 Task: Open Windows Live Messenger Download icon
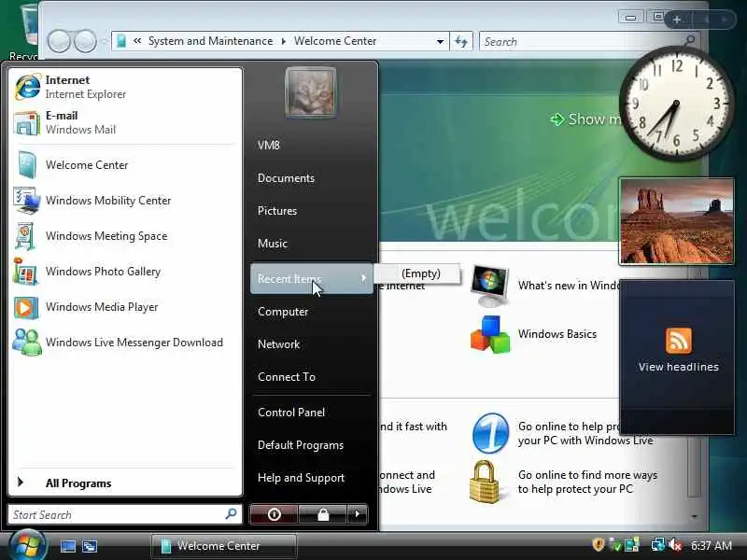tap(27, 343)
